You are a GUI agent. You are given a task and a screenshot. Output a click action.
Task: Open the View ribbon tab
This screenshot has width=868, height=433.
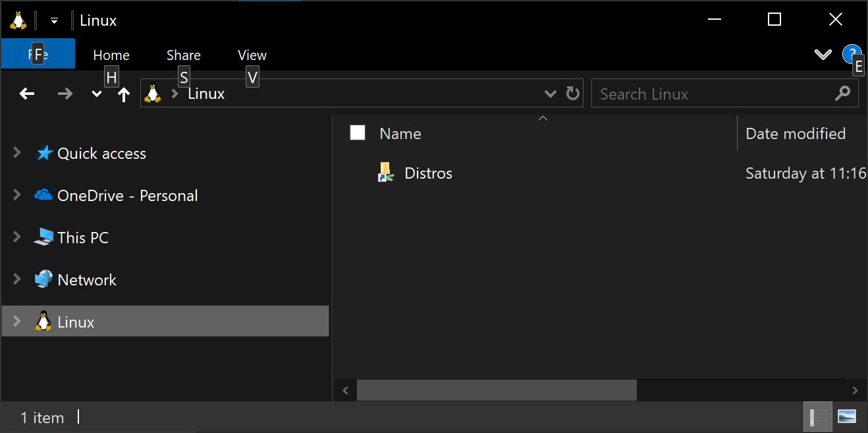point(252,55)
